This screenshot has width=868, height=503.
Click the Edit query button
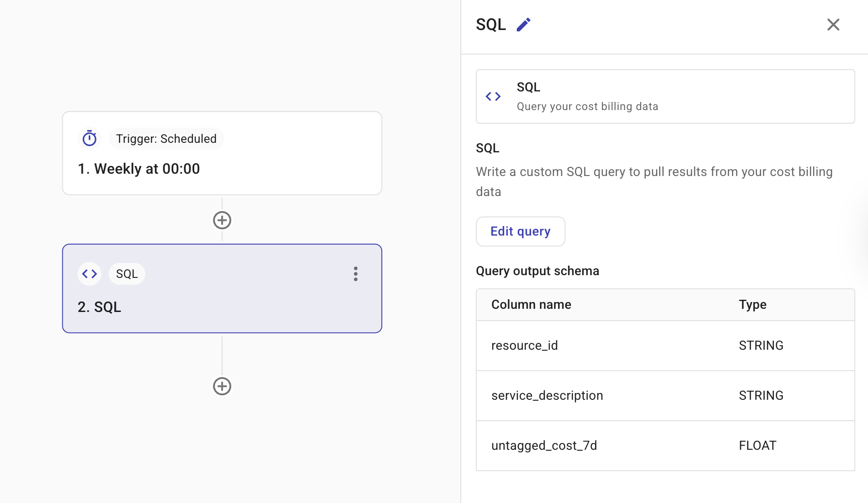520,231
